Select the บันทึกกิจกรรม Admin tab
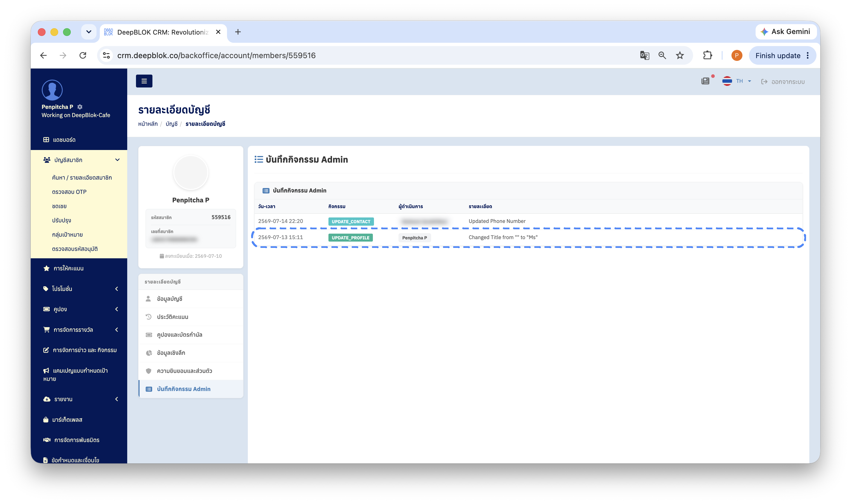This screenshot has width=851, height=504. [191, 389]
